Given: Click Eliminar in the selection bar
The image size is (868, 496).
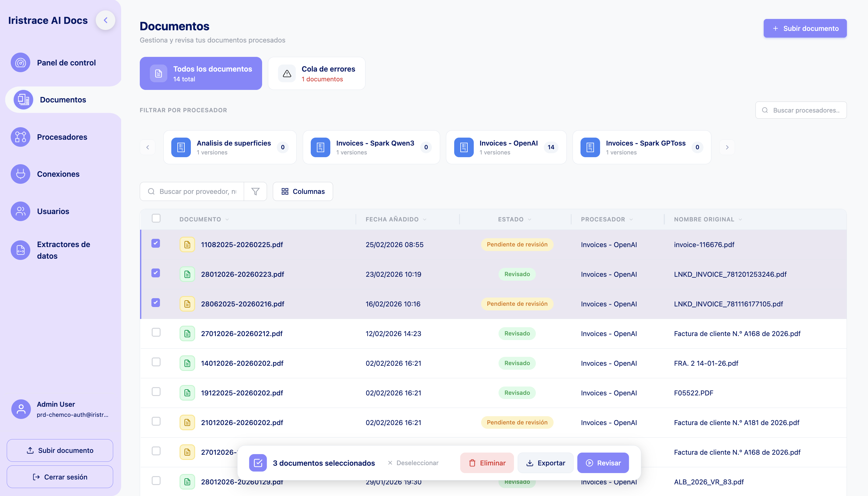Looking at the screenshot, I should pos(487,463).
